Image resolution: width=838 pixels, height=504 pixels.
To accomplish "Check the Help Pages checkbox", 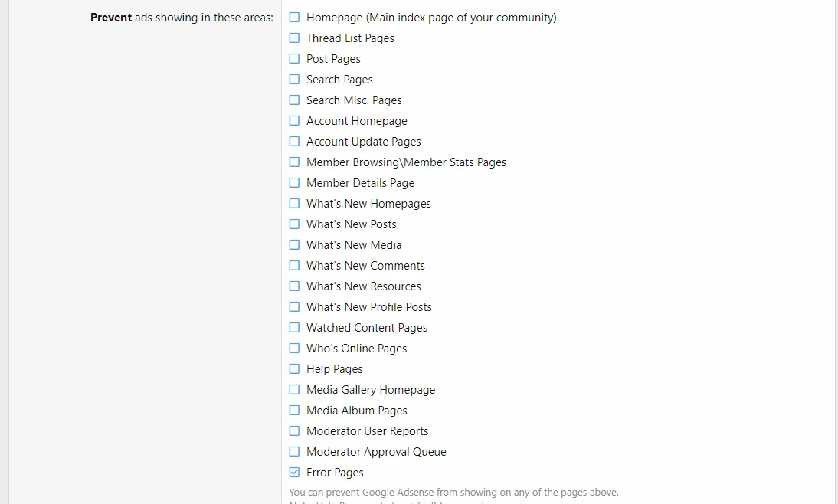I will coord(294,368).
